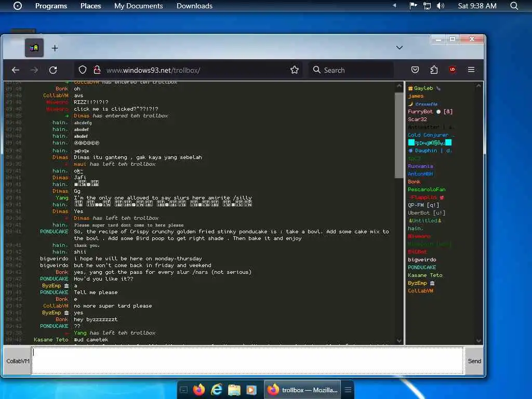This screenshot has height=399, width=532.
Task: Expand hidden tray icons arrow
Action: (394, 5)
